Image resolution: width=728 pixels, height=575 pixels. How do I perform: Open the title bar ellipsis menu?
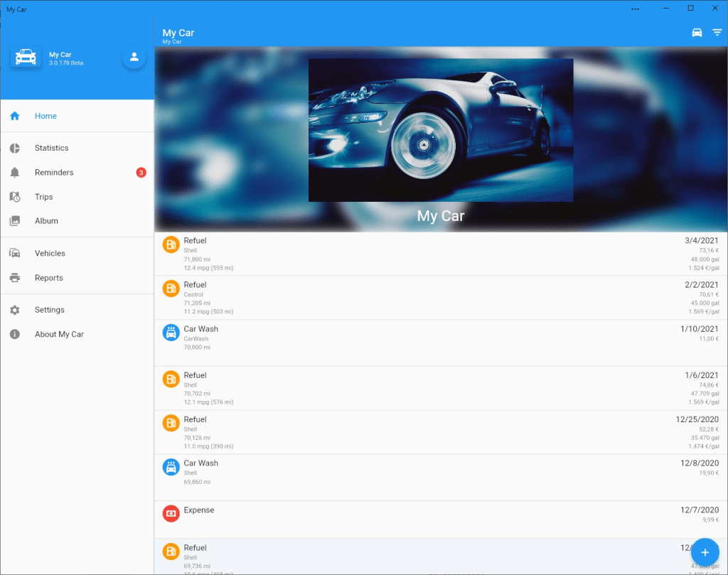coord(635,8)
